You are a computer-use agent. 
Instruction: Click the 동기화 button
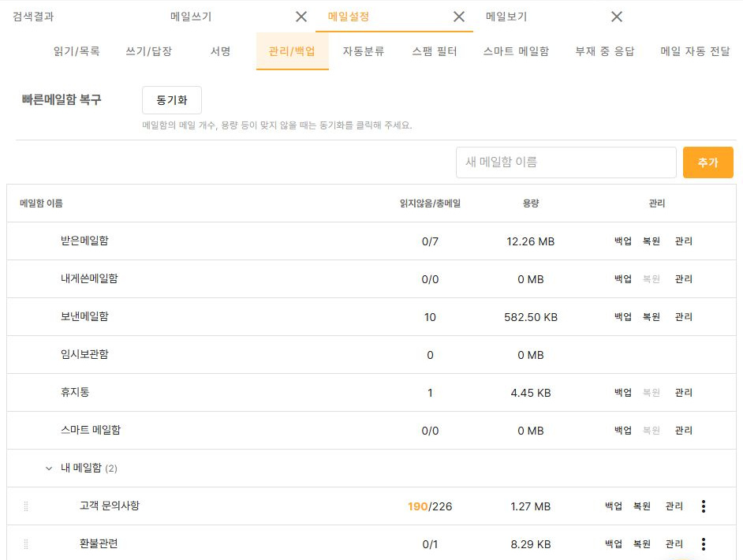(172, 100)
